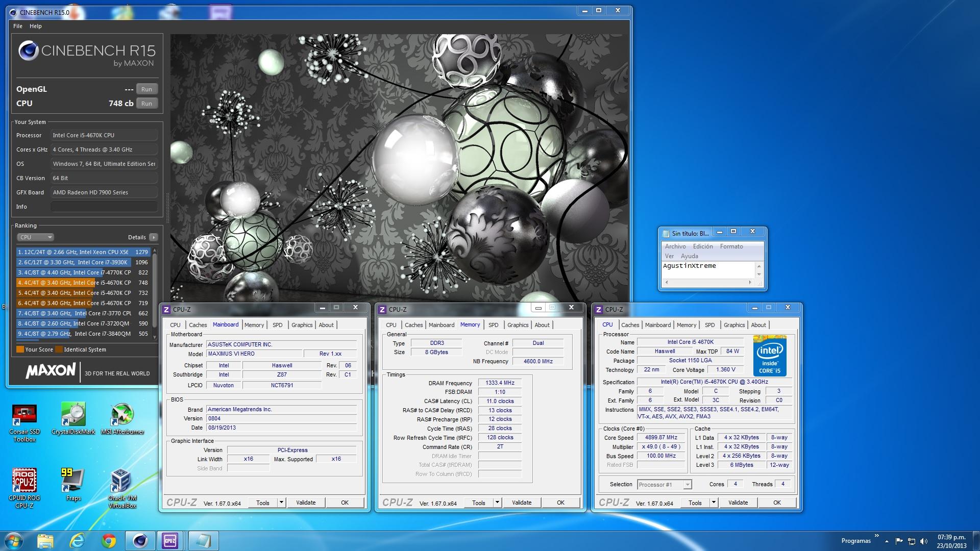Click DRAM Frequency value 1333.4 MHz
Viewport: 980px width, 551px height.
click(x=500, y=383)
